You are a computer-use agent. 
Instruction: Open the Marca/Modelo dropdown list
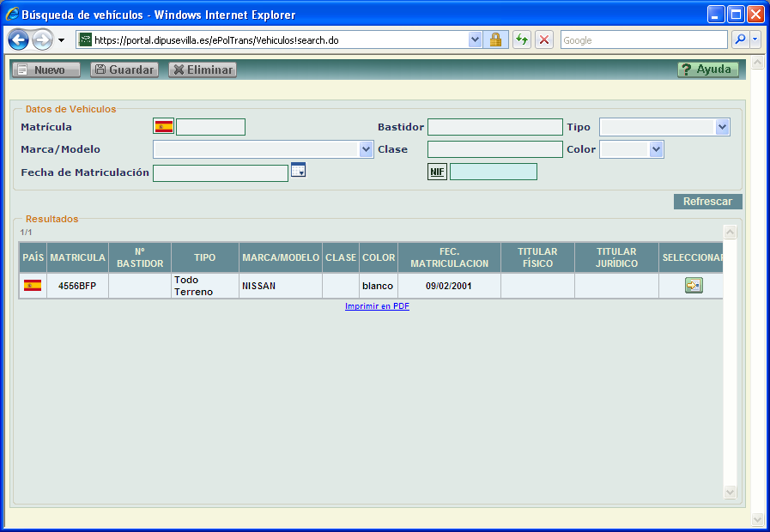click(367, 149)
